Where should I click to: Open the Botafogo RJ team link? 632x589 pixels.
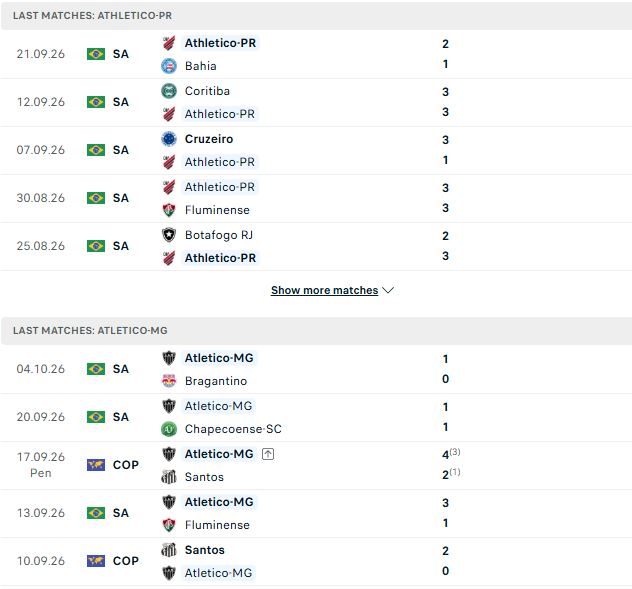click(219, 235)
